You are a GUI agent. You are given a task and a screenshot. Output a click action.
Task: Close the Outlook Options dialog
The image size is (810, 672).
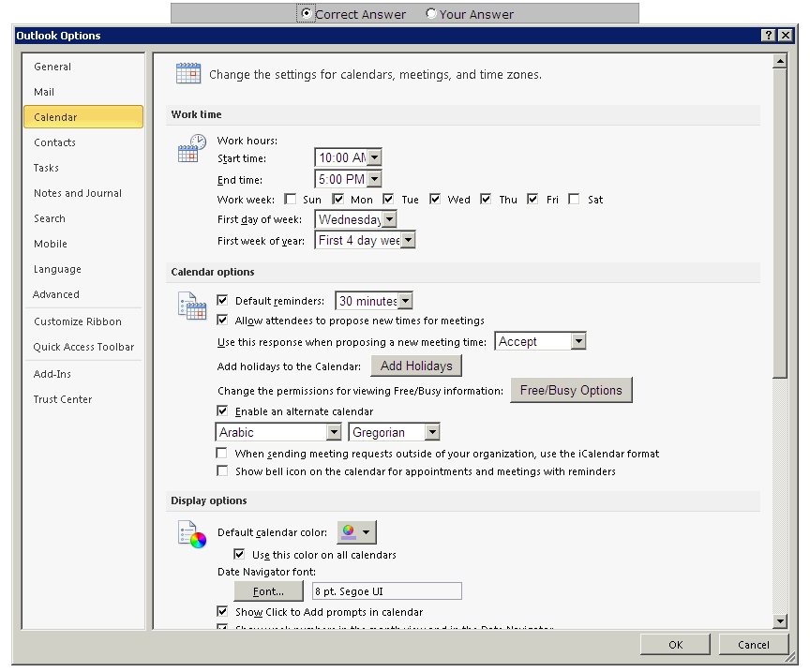coord(786,35)
